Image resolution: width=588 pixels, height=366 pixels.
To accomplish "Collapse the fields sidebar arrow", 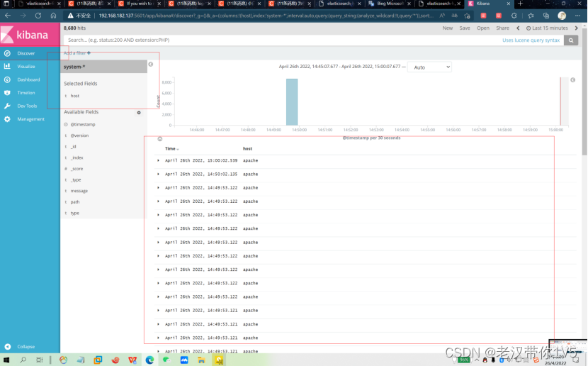I will pos(151,64).
